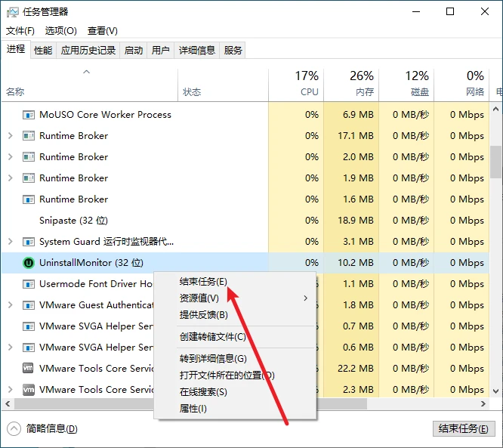Click the 6.9 MB memory value
Viewport: 503px width, 448px height.
358,115
